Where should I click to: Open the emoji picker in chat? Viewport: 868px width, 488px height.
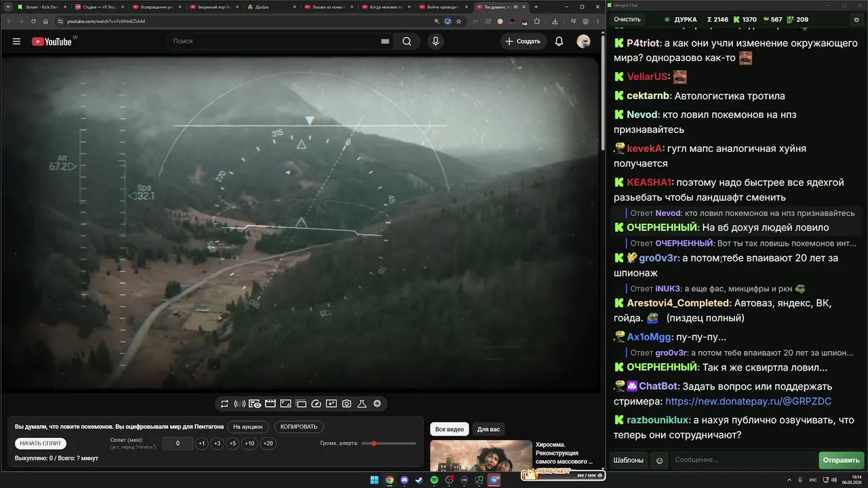coord(659,461)
